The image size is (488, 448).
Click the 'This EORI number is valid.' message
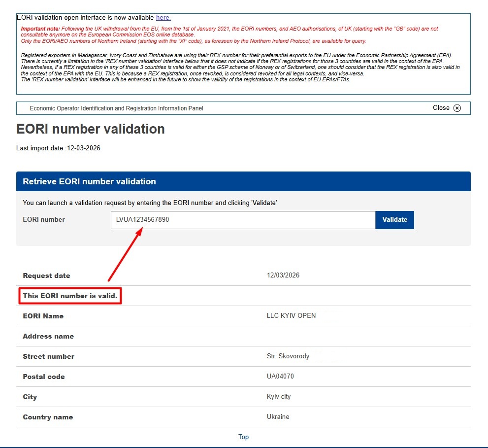click(70, 296)
